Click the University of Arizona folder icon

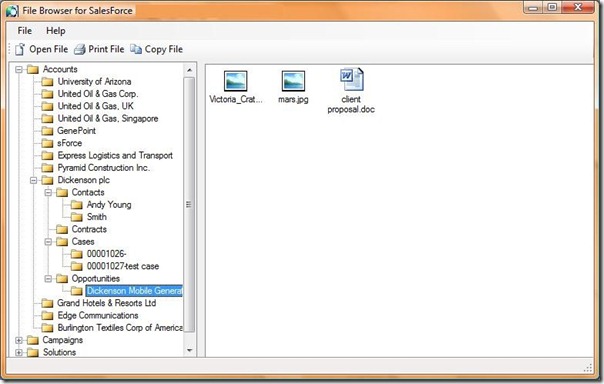pos(47,82)
